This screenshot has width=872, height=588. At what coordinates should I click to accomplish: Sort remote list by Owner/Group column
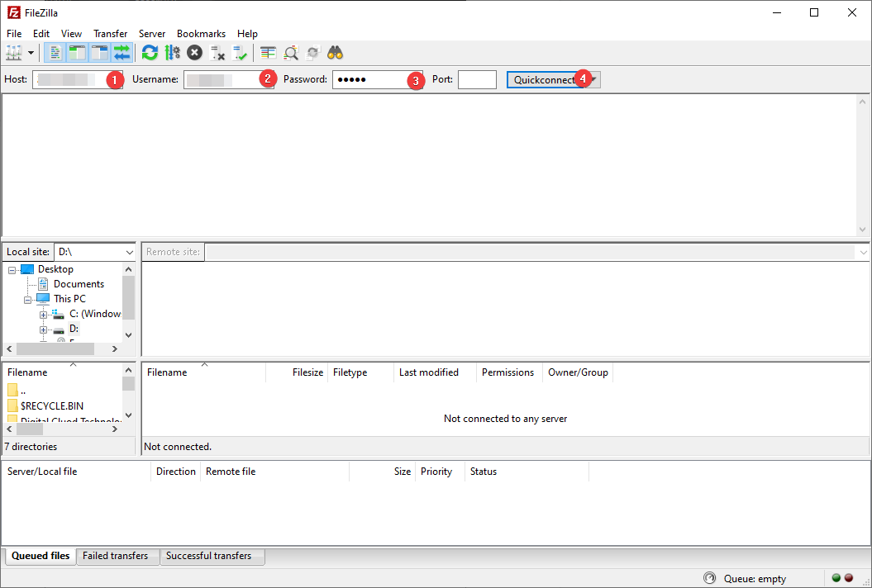click(578, 372)
